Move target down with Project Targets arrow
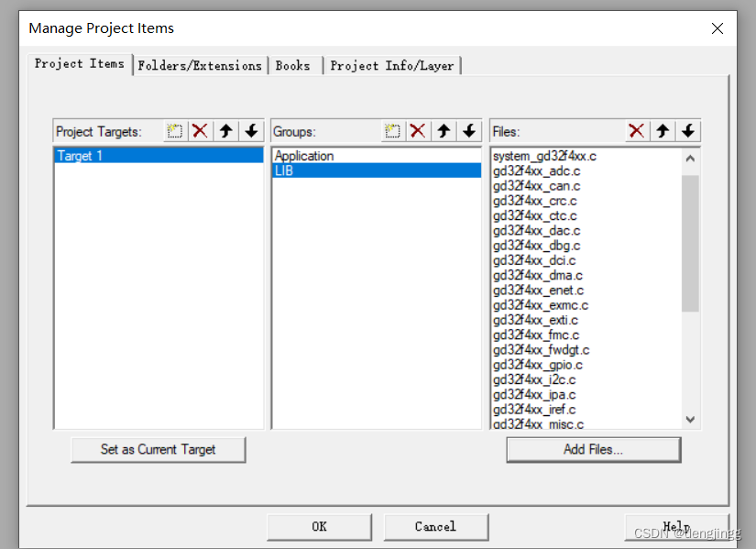Viewport: 756px width, 549px height. pos(252,131)
